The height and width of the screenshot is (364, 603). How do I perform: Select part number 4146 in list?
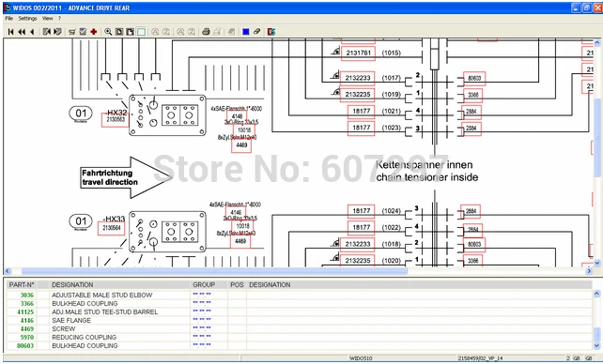click(27, 320)
